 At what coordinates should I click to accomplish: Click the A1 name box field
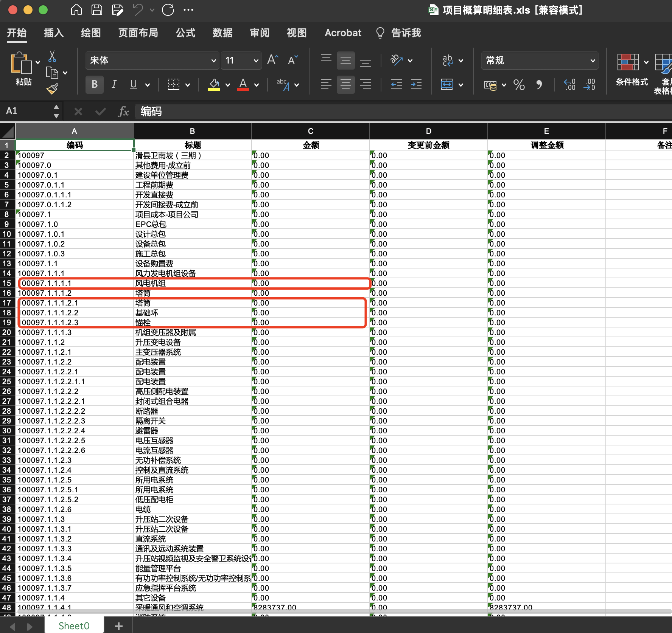(x=27, y=111)
